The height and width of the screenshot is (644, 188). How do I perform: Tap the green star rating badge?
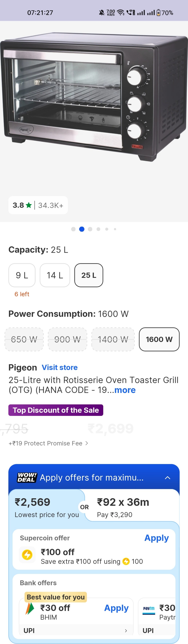tap(29, 205)
